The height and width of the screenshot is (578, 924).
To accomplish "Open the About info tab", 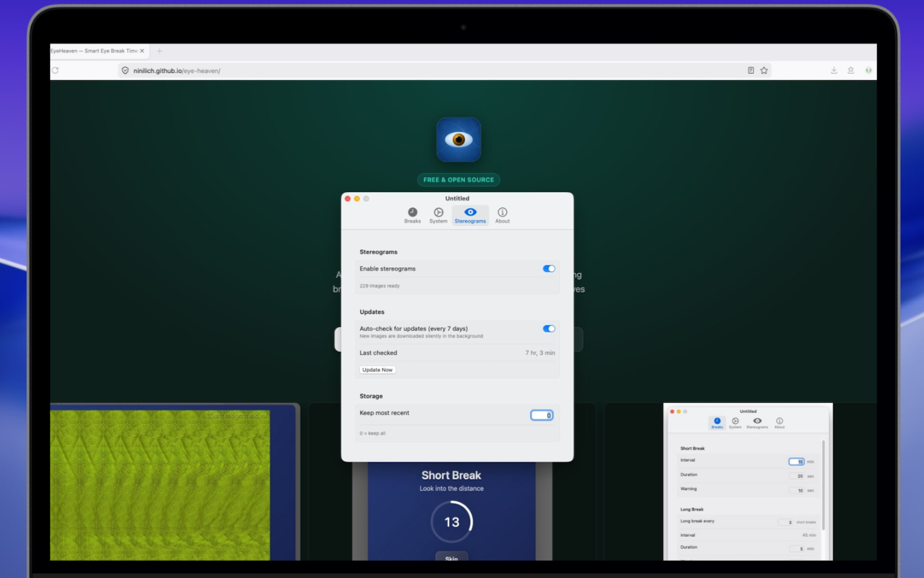I will click(502, 216).
